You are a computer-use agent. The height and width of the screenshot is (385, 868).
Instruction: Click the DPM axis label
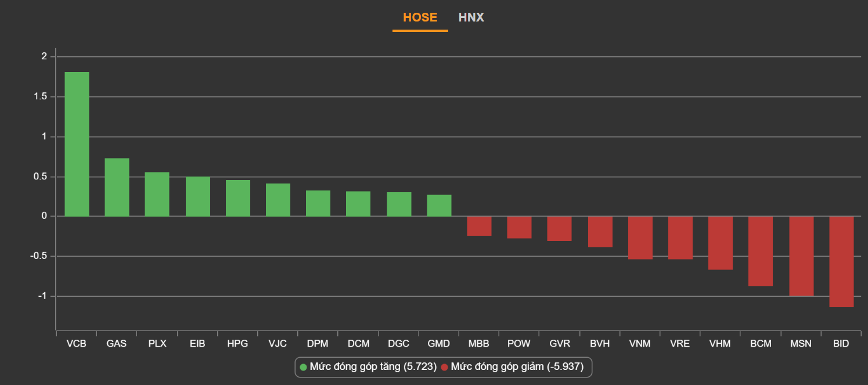pyautogui.click(x=318, y=343)
